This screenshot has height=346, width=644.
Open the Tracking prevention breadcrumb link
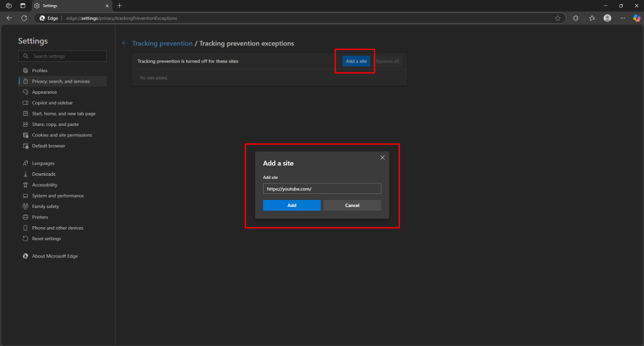click(162, 43)
